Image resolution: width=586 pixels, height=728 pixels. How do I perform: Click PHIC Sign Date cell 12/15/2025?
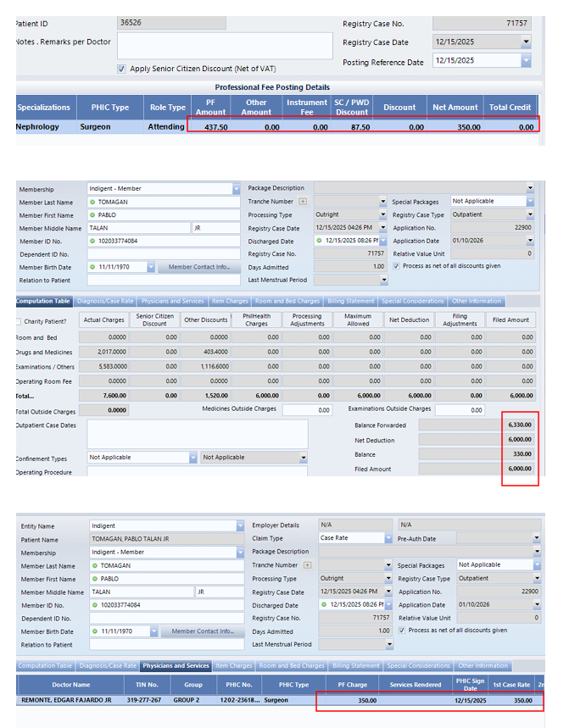point(470,700)
